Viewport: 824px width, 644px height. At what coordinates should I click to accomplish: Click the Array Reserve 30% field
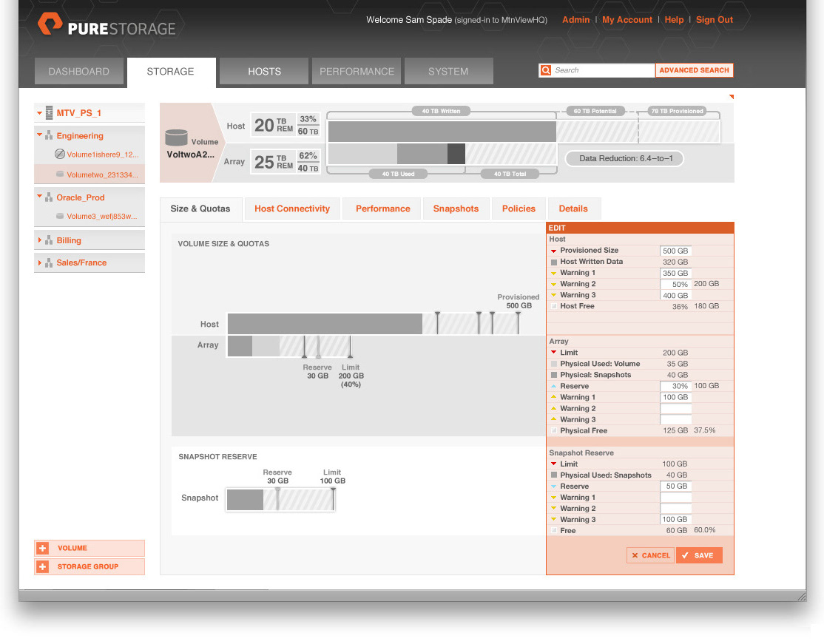coord(675,386)
